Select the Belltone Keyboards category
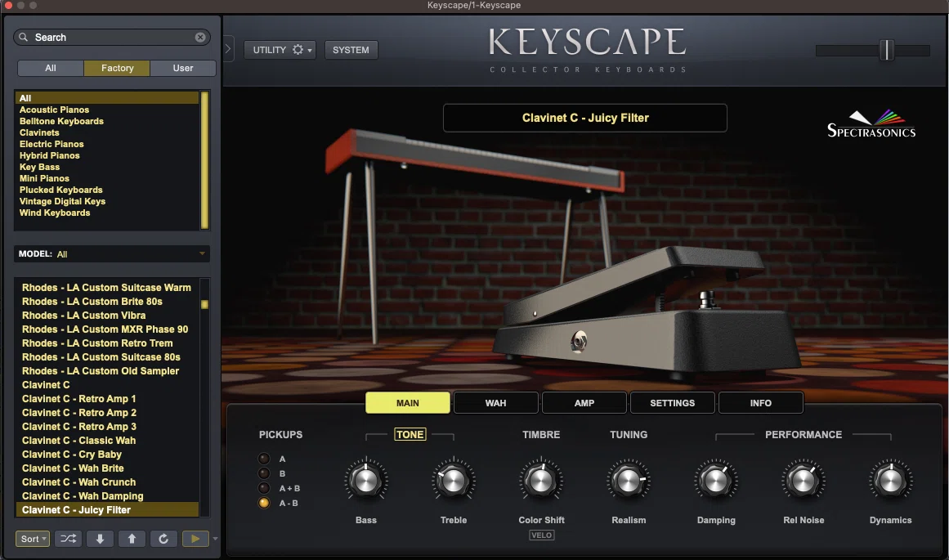 (61, 121)
